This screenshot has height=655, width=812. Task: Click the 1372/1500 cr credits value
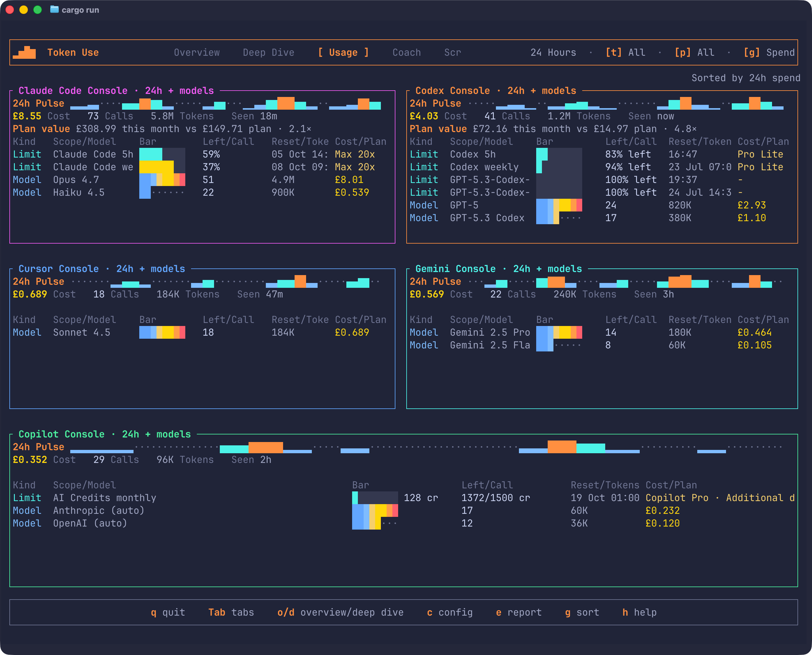496,498
